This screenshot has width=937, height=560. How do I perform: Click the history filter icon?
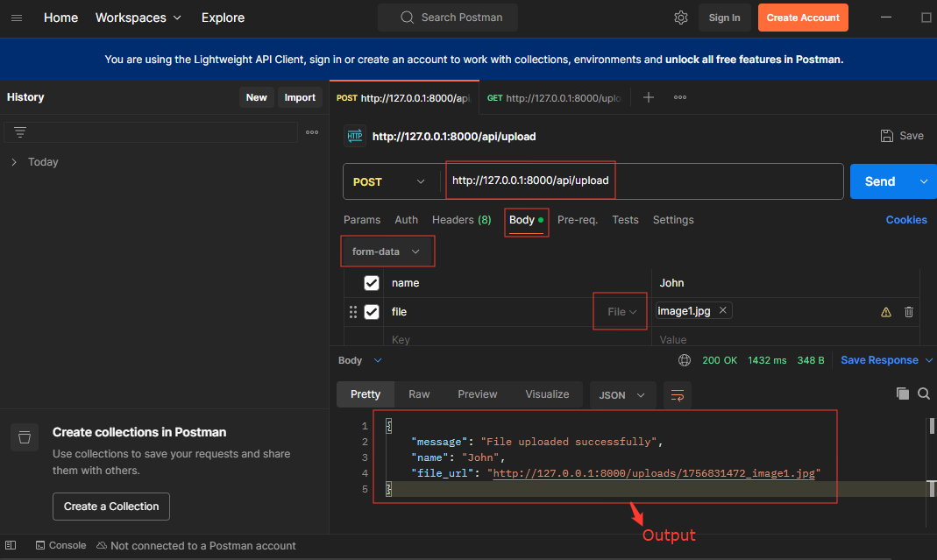(x=20, y=132)
